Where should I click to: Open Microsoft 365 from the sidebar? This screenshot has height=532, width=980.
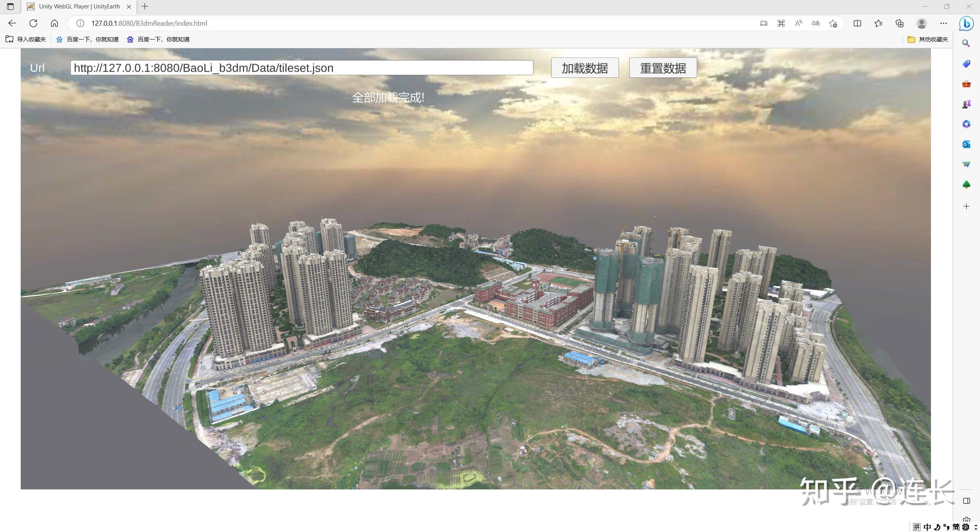click(x=966, y=124)
